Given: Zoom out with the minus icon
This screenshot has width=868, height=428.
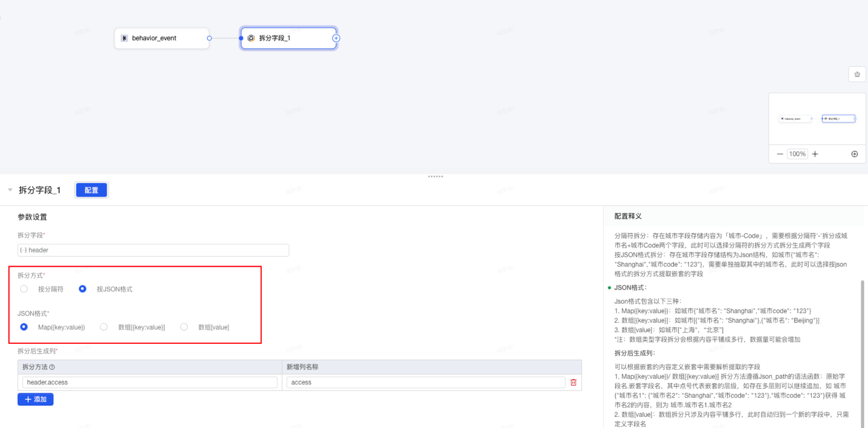Looking at the screenshot, I should pyautogui.click(x=780, y=154).
